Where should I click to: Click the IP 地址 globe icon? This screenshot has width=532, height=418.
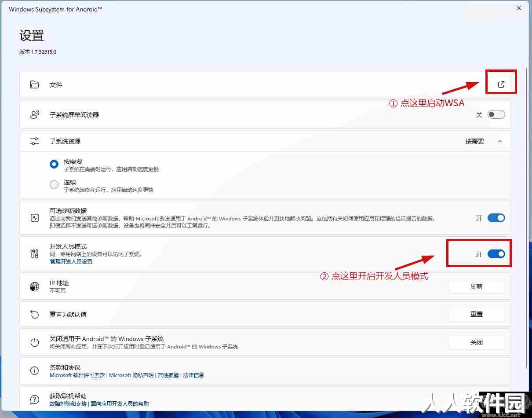click(35, 286)
